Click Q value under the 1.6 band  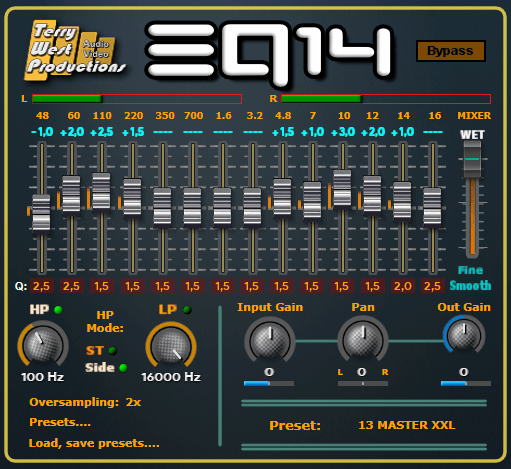[x=222, y=286]
